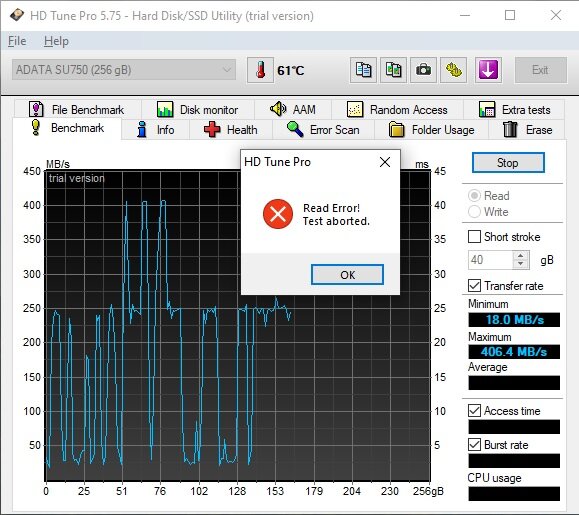Click the Stop button

click(508, 163)
